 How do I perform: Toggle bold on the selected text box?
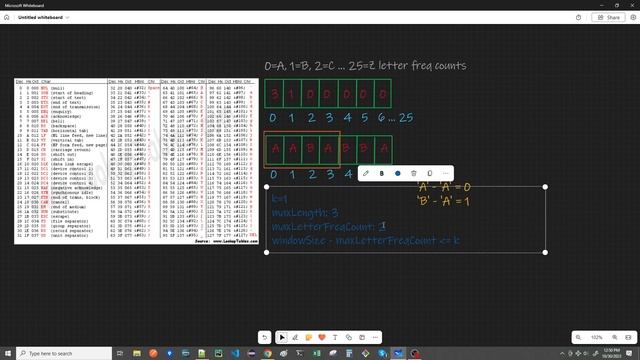click(x=382, y=173)
